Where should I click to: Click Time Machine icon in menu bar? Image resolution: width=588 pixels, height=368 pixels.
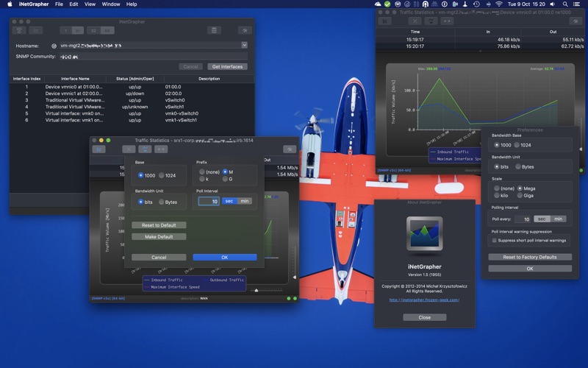tap(476, 4)
